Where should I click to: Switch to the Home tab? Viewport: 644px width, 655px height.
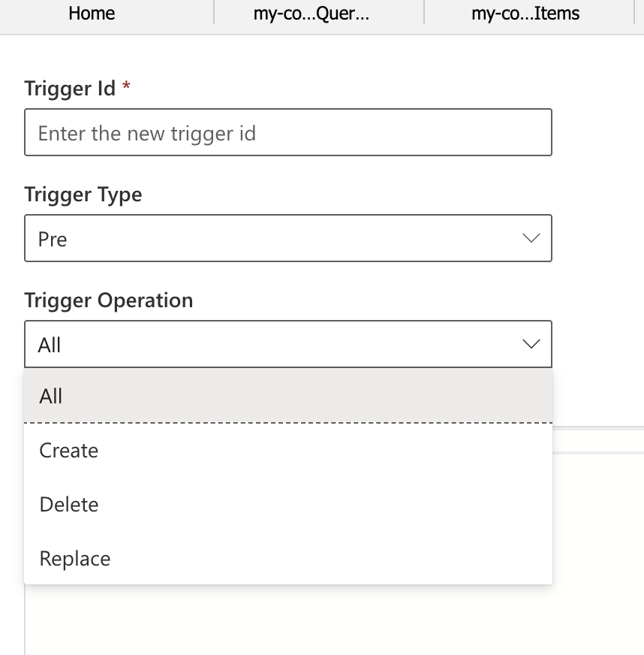(92, 14)
